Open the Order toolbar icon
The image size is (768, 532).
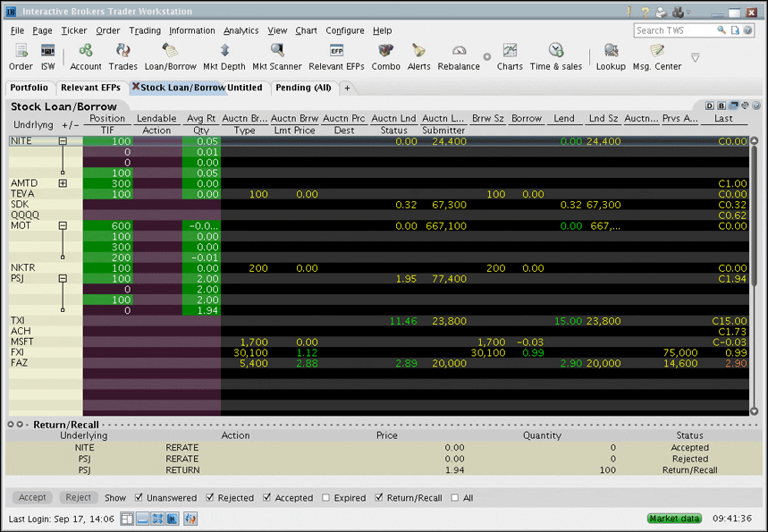point(21,57)
